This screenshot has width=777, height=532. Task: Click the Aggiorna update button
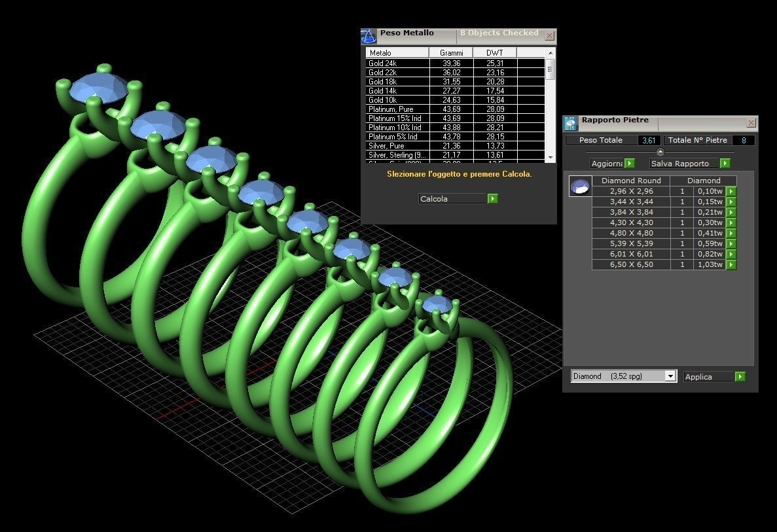pos(613,164)
